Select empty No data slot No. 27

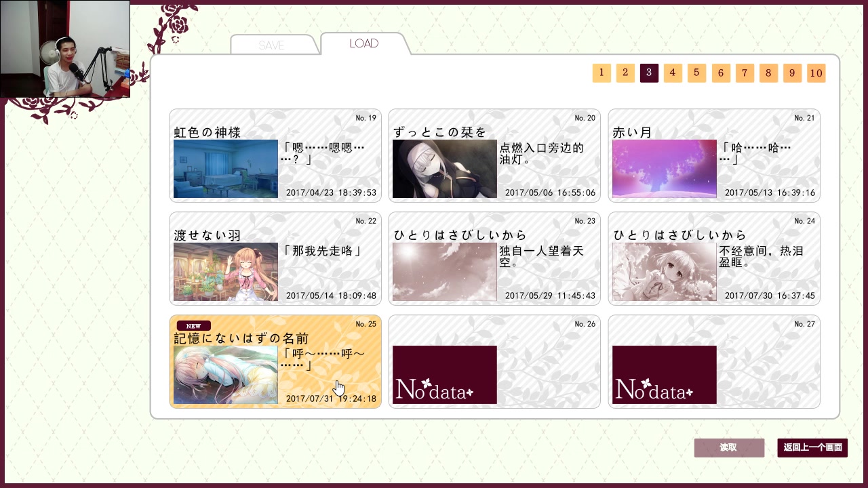[x=714, y=362]
